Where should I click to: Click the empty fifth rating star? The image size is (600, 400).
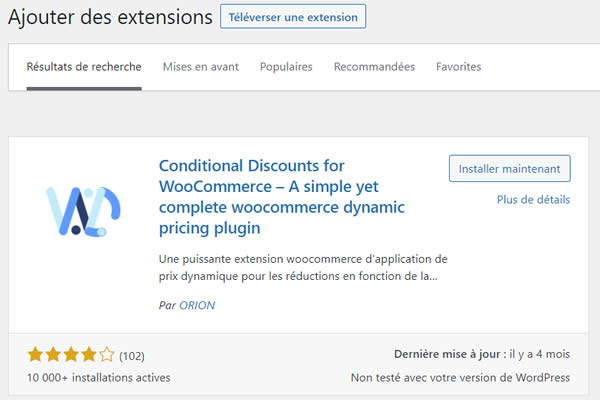(107, 354)
